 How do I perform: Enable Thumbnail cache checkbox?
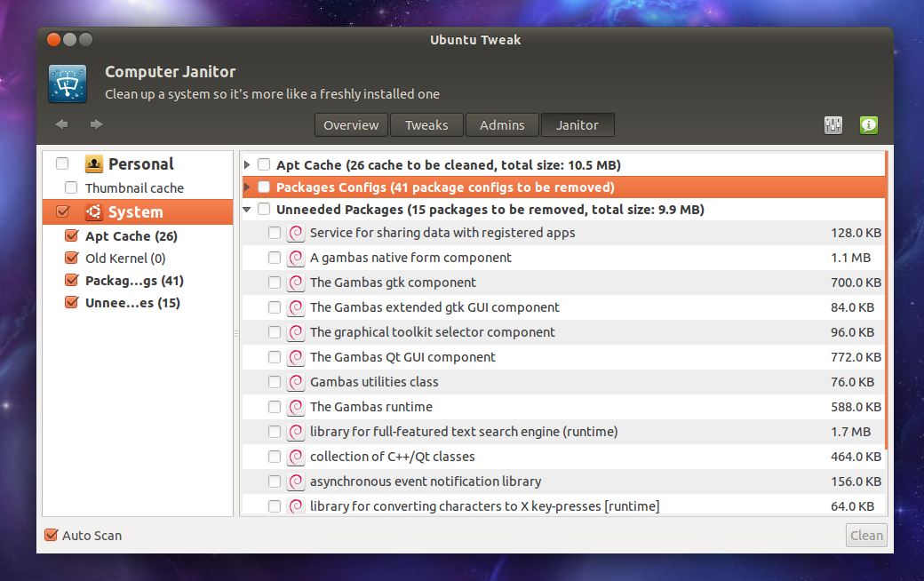click(x=71, y=188)
